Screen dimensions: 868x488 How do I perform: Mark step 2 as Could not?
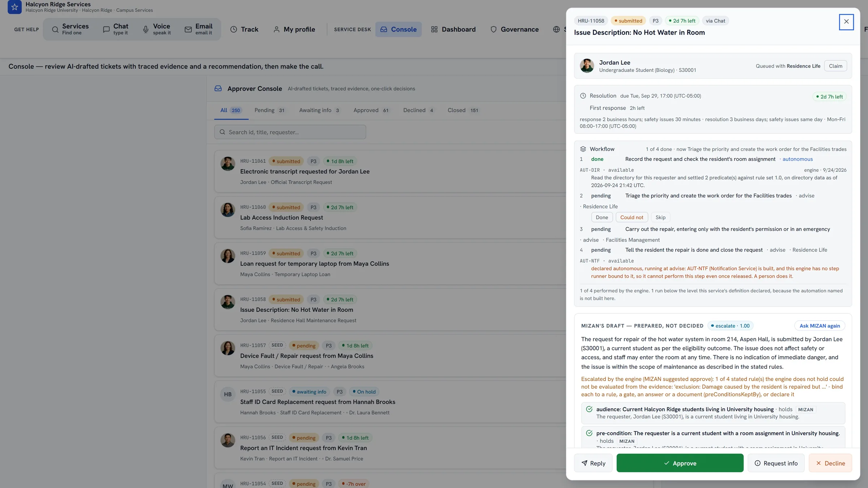[x=632, y=217]
